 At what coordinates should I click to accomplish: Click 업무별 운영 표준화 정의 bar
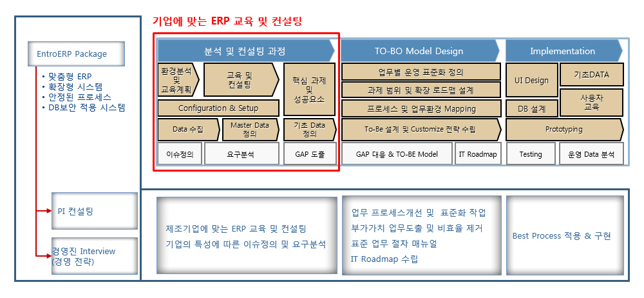tap(421, 72)
